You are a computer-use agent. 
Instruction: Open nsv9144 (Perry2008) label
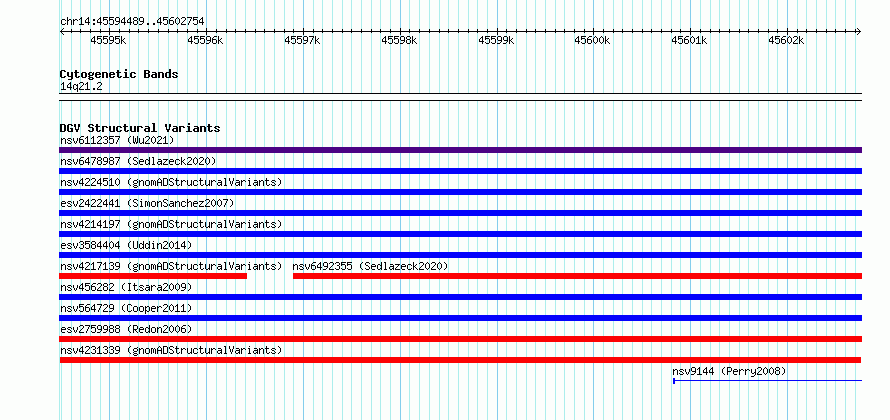pos(729,371)
